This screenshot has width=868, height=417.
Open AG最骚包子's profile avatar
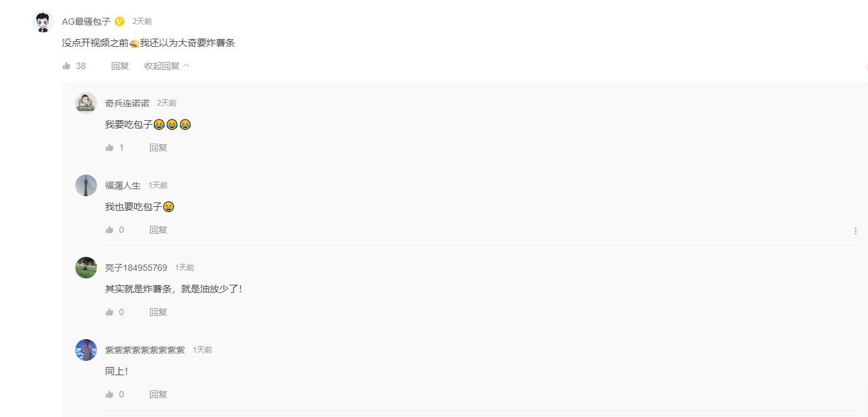coord(42,22)
